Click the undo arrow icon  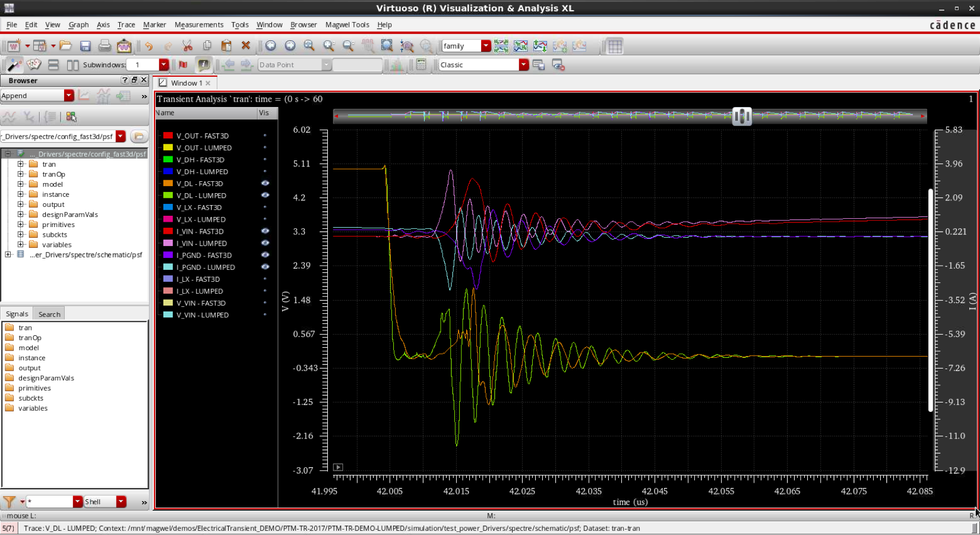[148, 46]
